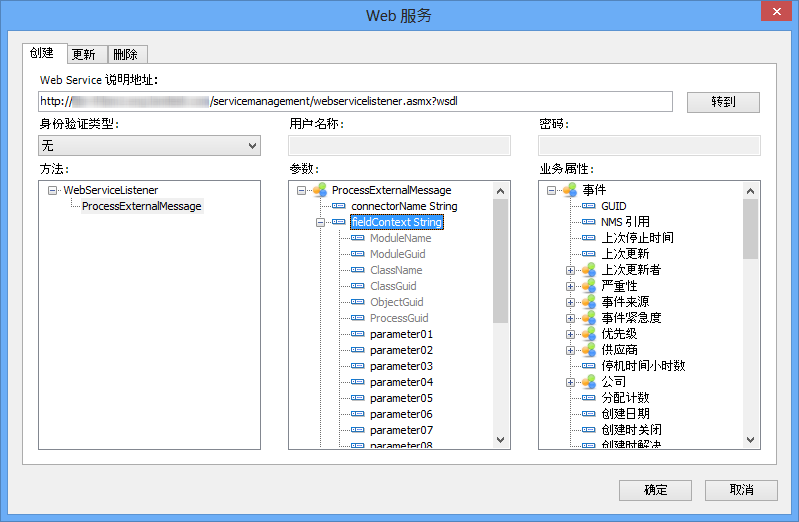Expand the 优先级 tree node
This screenshot has height=522, width=799.
click(x=571, y=334)
